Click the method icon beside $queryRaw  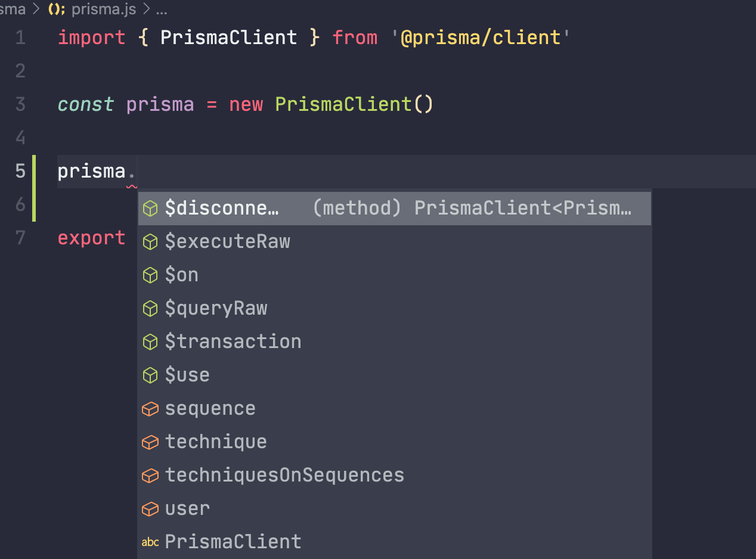pos(150,308)
